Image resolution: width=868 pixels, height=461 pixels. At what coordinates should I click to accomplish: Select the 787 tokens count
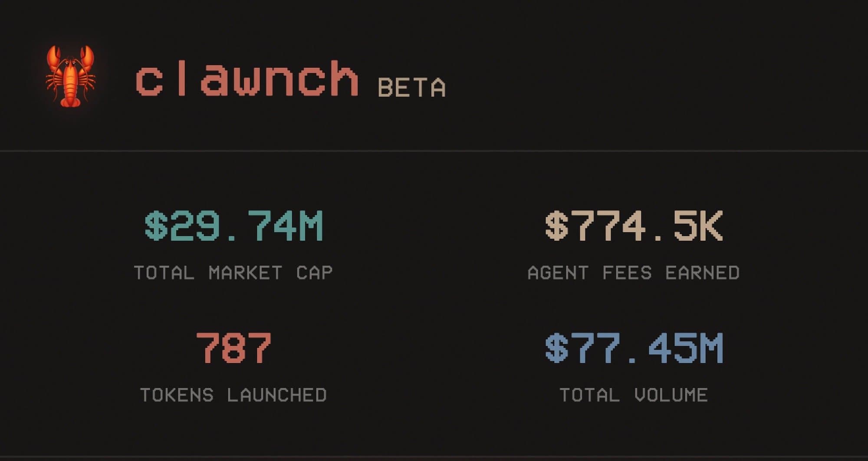tap(233, 348)
